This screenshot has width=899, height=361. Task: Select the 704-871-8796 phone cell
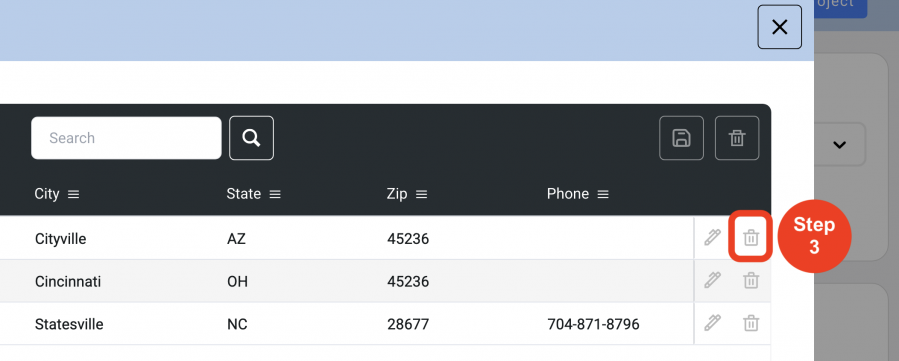[x=593, y=324]
